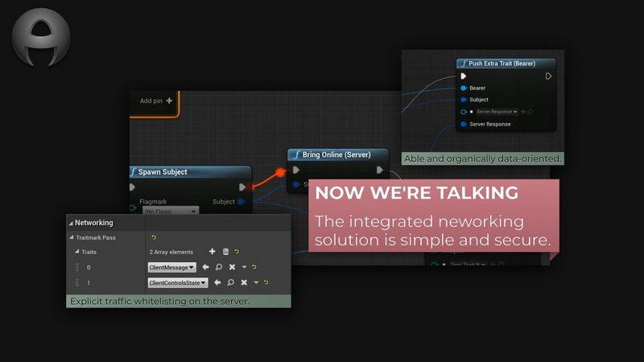This screenshot has height=362, width=644.
Task: Browse to ClientControlsState with the magnifier icon
Action: (x=230, y=282)
